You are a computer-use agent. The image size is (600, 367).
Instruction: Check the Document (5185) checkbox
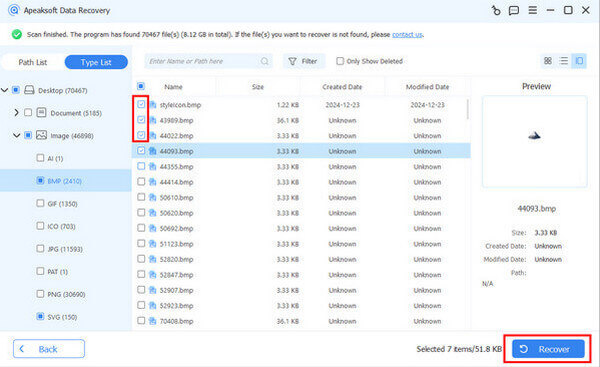28,113
